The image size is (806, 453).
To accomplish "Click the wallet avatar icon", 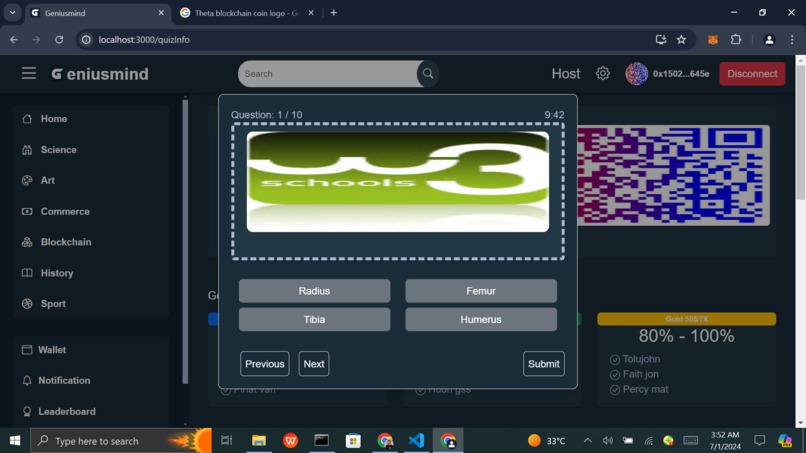I will [636, 74].
